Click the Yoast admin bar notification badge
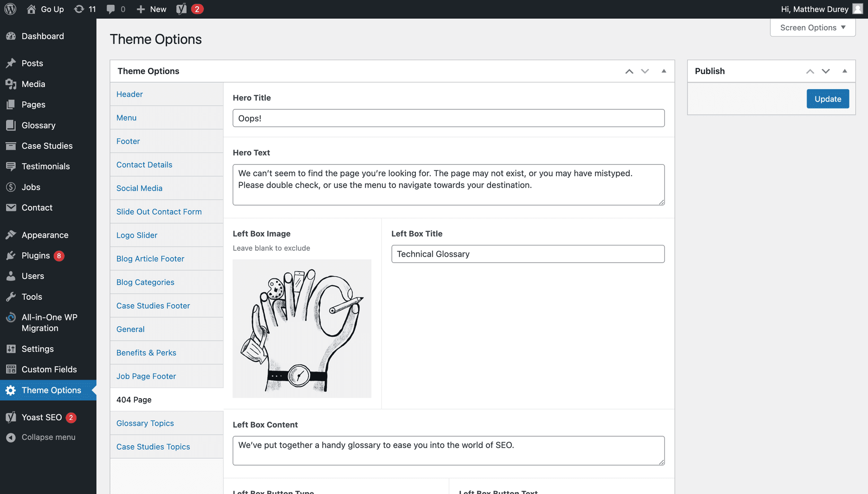868x494 pixels. 197,9
